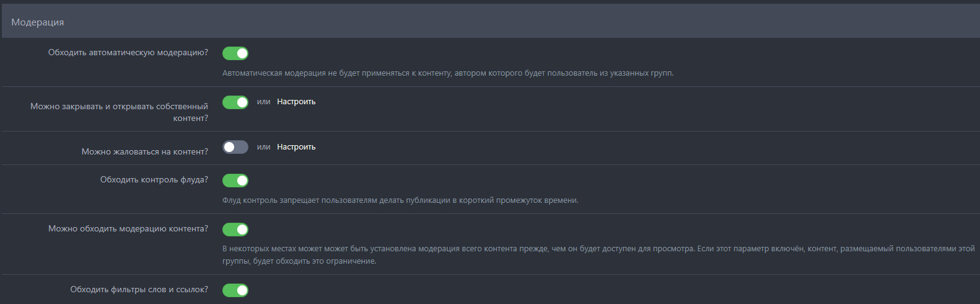Image resolution: width=980 pixels, height=304 pixels.
Task: Select the 'Можно жаловаться на контент?' label text
Action: click(x=145, y=151)
